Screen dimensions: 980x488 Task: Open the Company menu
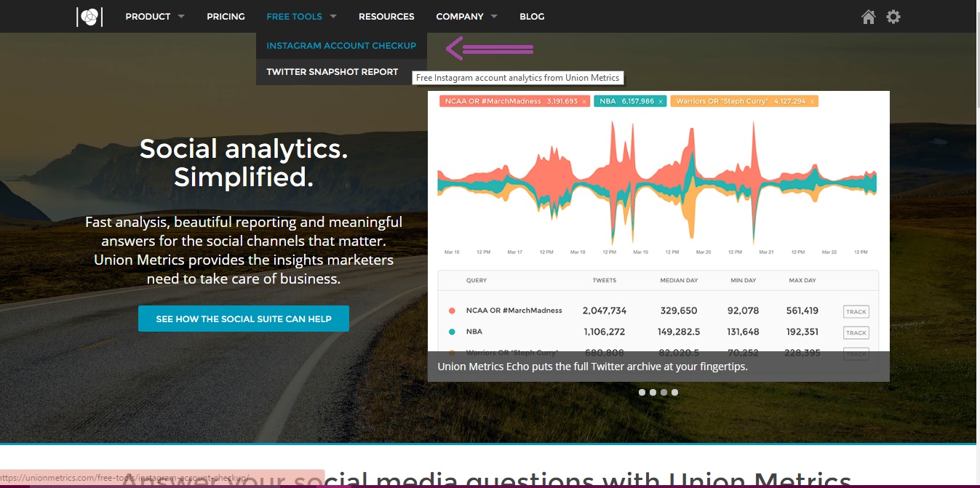(x=460, y=17)
